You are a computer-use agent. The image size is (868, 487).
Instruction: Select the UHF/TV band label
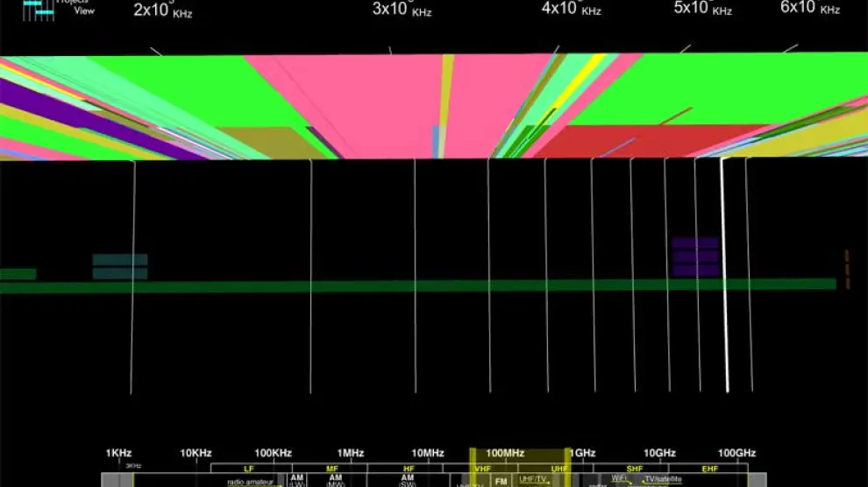tap(533, 479)
